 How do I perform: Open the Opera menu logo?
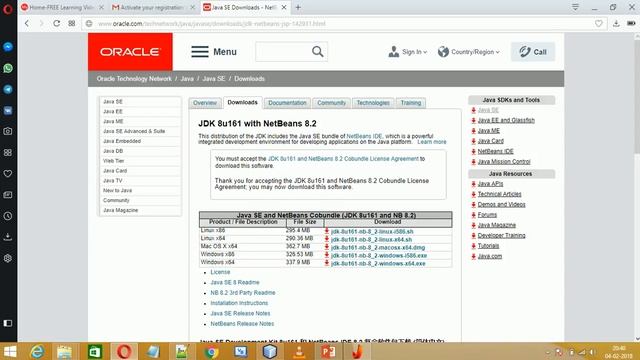[x=8, y=9]
